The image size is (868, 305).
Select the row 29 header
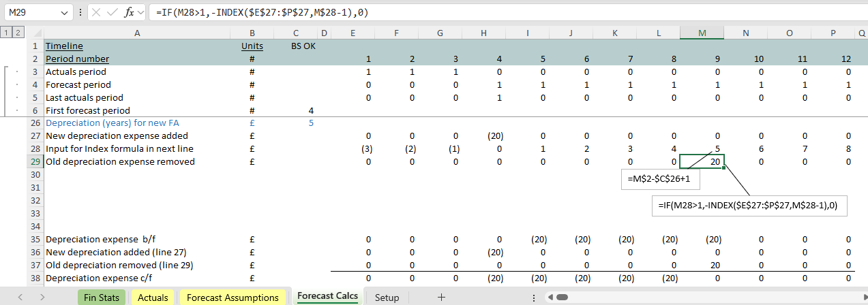pos(35,161)
